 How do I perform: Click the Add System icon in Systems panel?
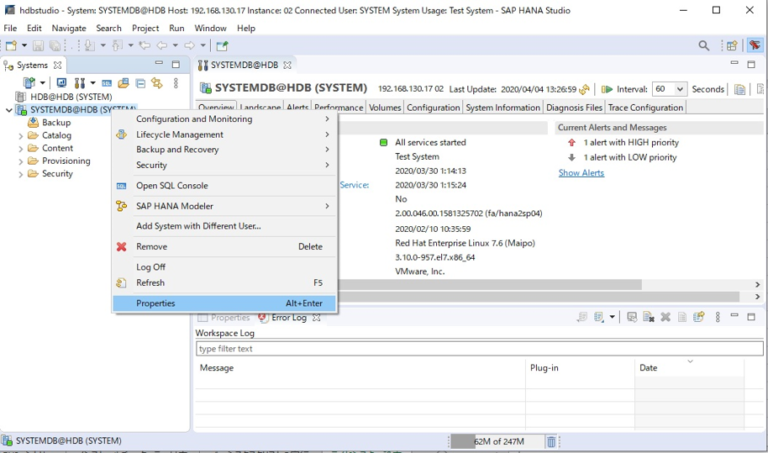tap(29, 82)
